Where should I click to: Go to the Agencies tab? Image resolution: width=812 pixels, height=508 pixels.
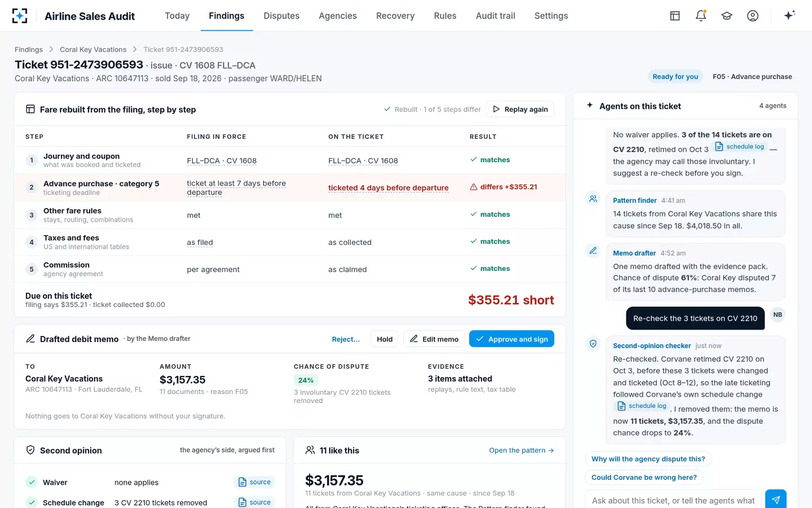pyautogui.click(x=338, y=16)
